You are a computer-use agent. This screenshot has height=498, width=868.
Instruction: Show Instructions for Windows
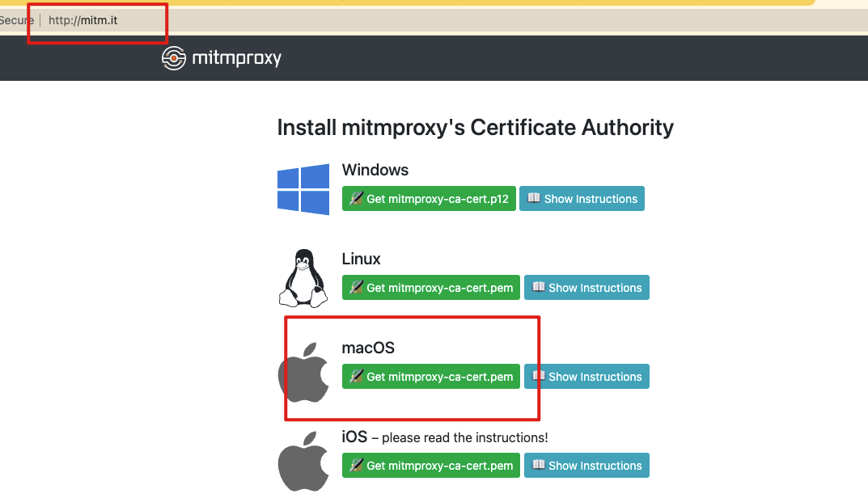(x=582, y=199)
